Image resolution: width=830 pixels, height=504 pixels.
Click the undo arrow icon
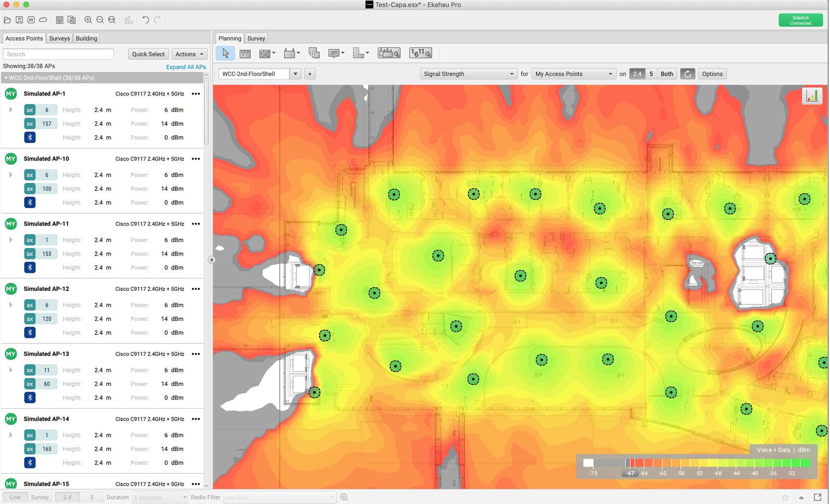(145, 20)
